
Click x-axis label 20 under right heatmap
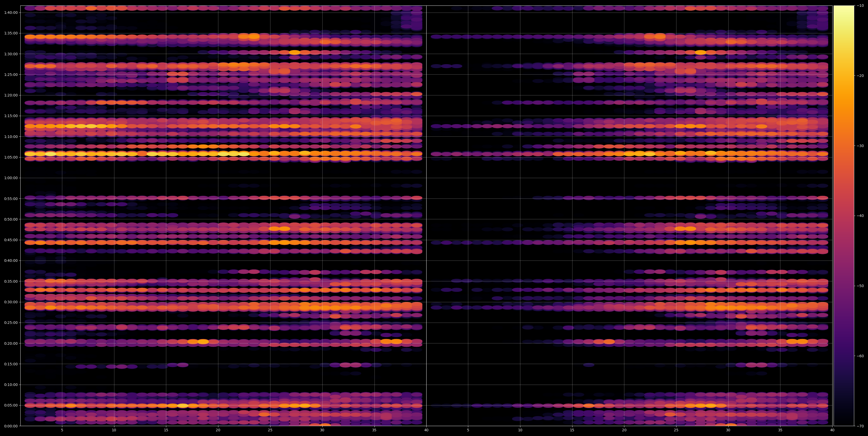click(624, 430)
